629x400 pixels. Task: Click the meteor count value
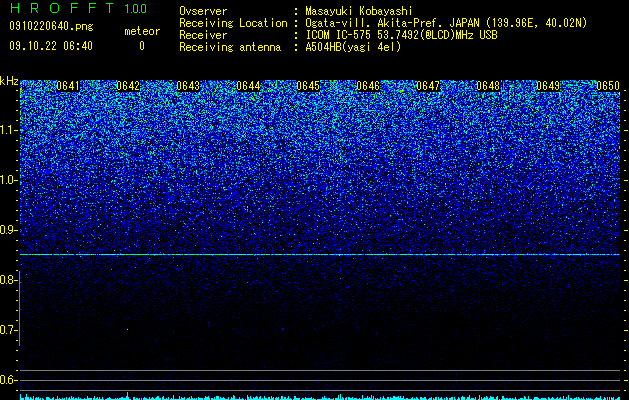pos(142,46)
